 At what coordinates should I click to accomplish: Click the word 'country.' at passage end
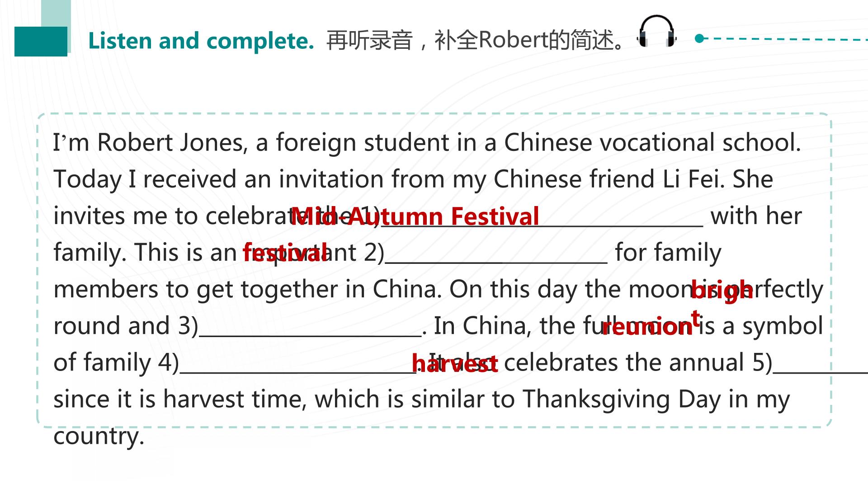click(x=99, y=436)
